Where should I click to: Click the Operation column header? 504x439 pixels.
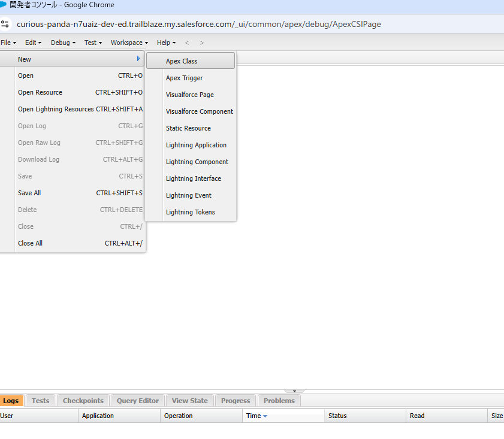201,416
